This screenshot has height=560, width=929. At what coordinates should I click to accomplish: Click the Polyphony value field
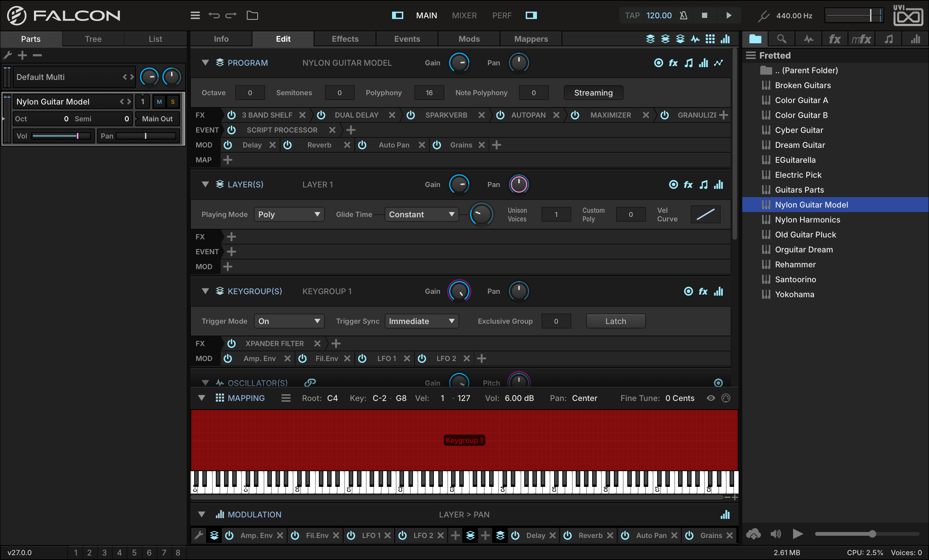(429, 93)
